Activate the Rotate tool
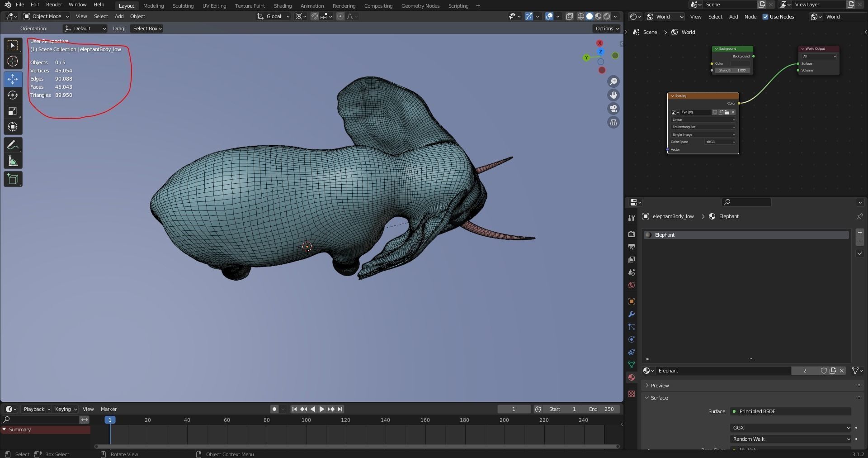This screenshot has width=868, height=458. pos(13,95)
